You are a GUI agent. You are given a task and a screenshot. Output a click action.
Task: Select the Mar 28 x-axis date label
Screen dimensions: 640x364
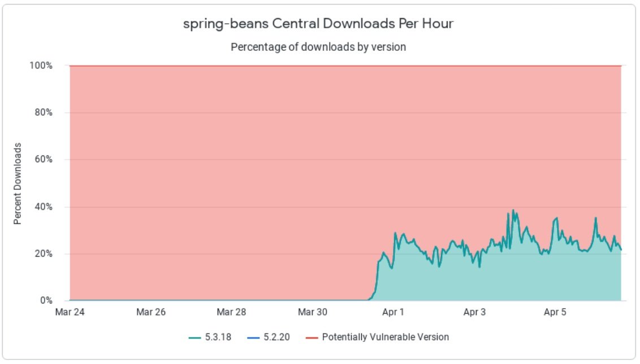click(x=232, y=312)
